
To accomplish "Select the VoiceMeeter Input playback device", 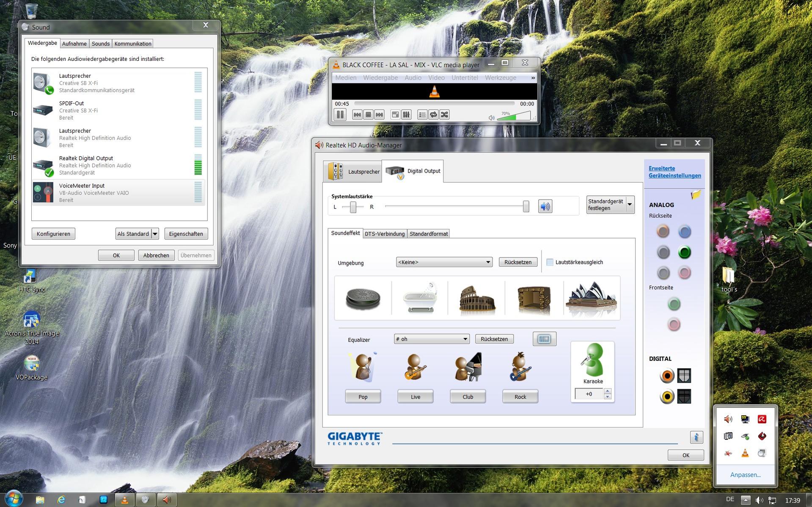I will [118, 193].
